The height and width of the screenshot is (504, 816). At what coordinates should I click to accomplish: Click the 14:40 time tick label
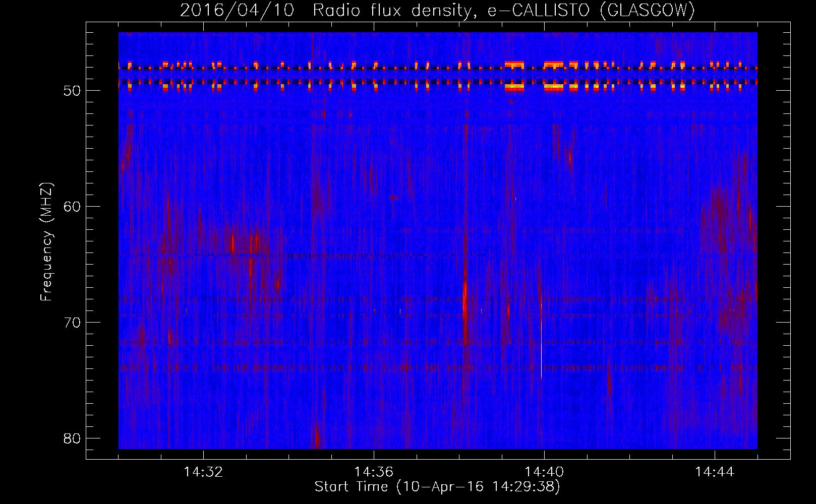pyautogui.click(x=544, y=472)
